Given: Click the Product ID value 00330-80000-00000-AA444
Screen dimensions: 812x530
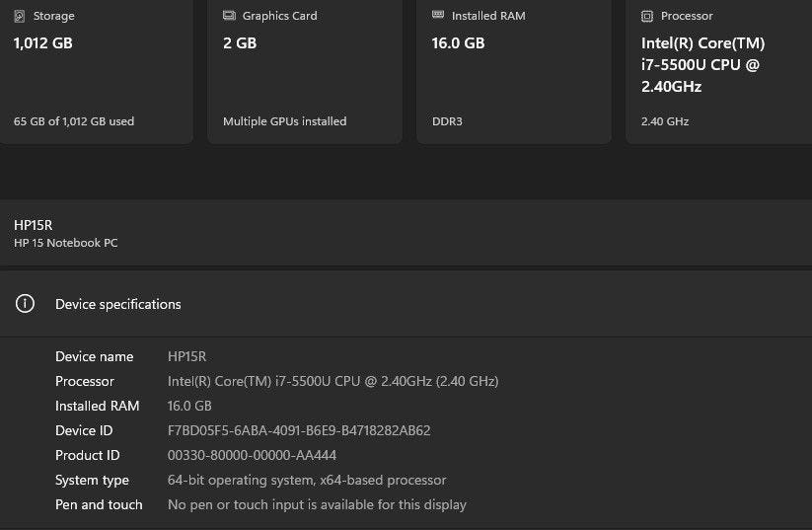Looking at the screenshot, I should (252, 455).
